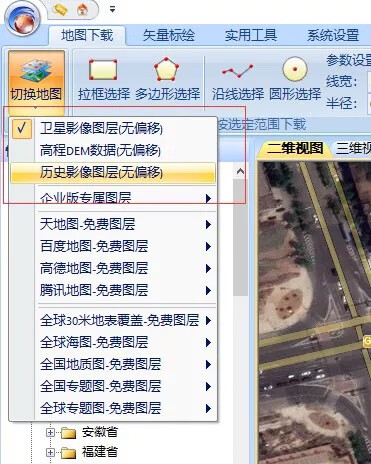
Task: Select the 圆形选择 circle tool
Action: coord(295,80)
